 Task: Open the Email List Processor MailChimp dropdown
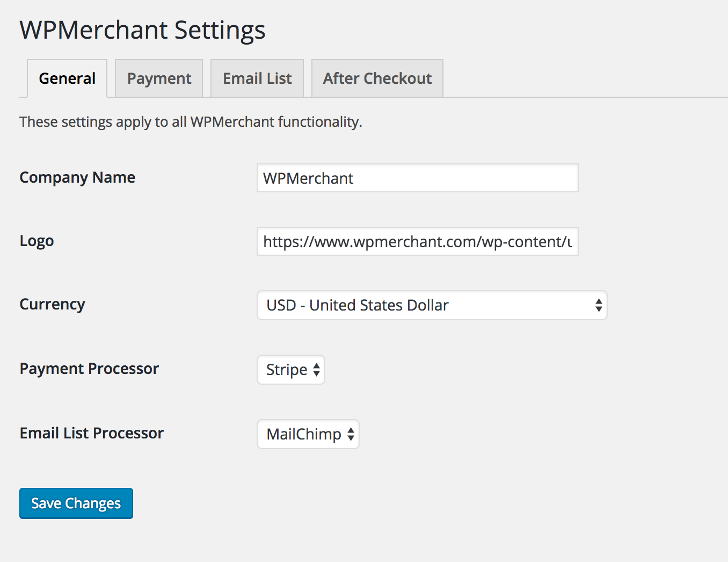point(304,434)
